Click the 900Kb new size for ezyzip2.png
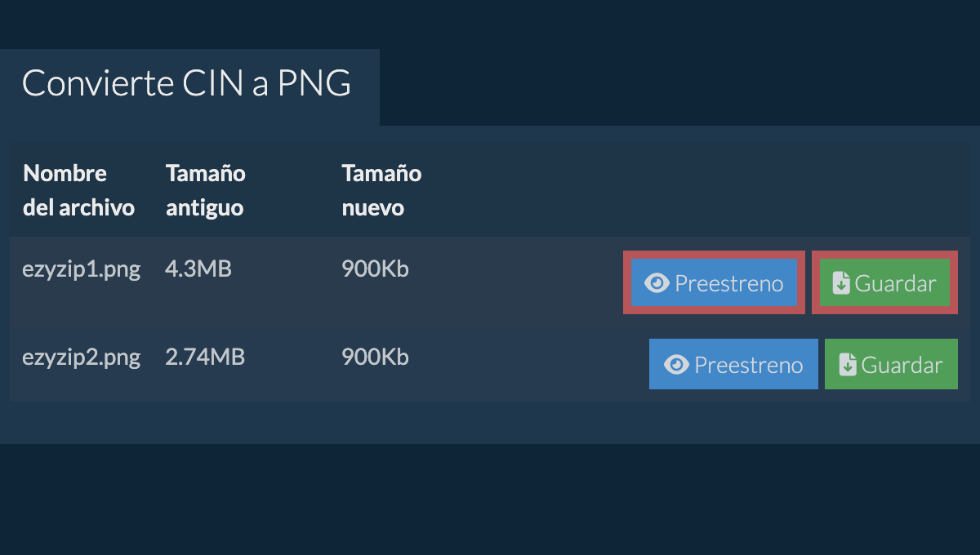The image size is (980, 555). [x=375, y=357]
